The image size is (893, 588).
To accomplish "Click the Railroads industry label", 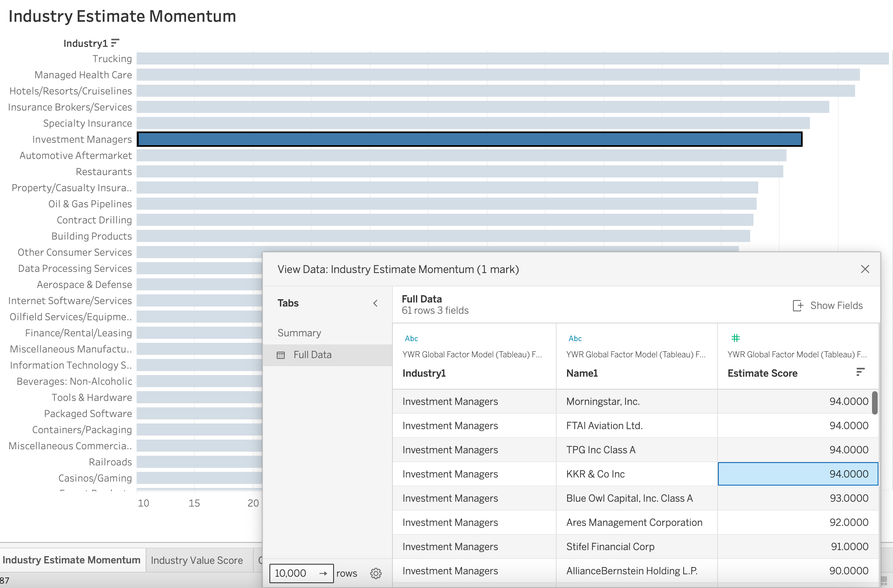I will (x=110, y=462).
